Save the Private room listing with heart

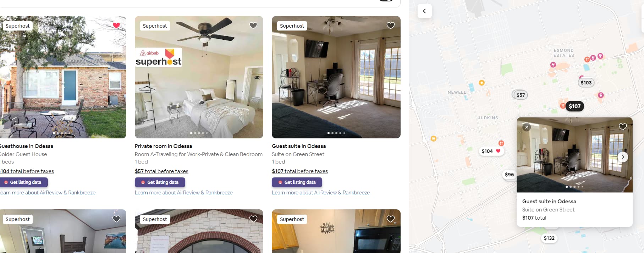pos(253,25)
